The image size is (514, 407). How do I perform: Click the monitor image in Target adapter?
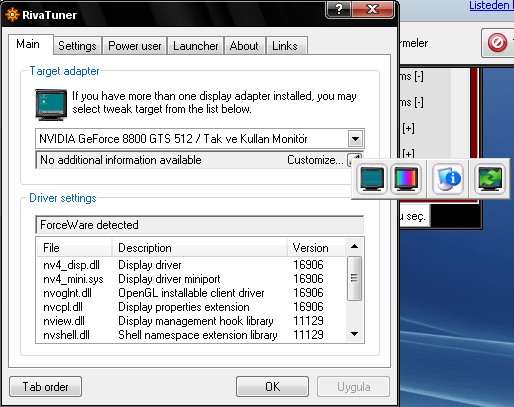(x=51, y=104)
